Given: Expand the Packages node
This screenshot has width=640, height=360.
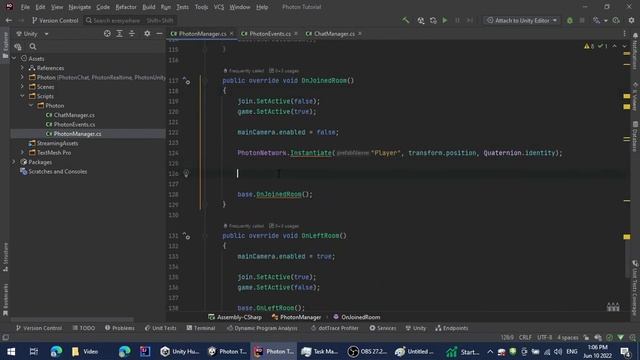Looking at the screenshot, I should point(14,162).
